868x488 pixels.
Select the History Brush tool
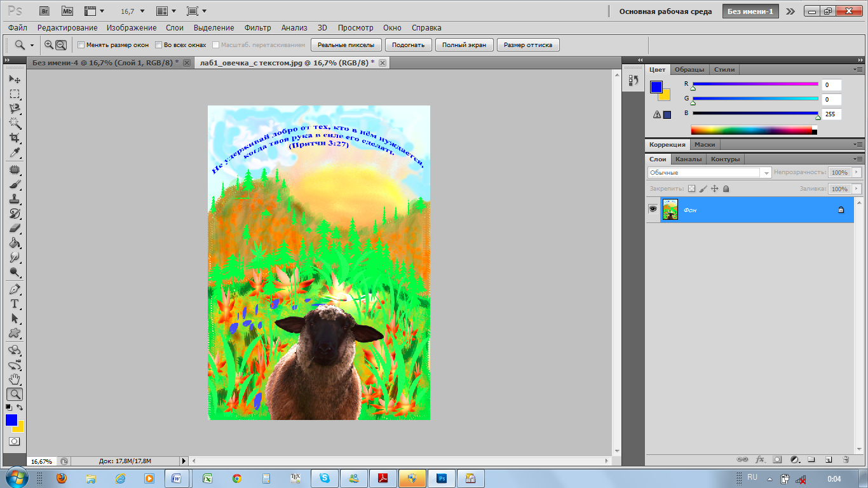[15, 213]
